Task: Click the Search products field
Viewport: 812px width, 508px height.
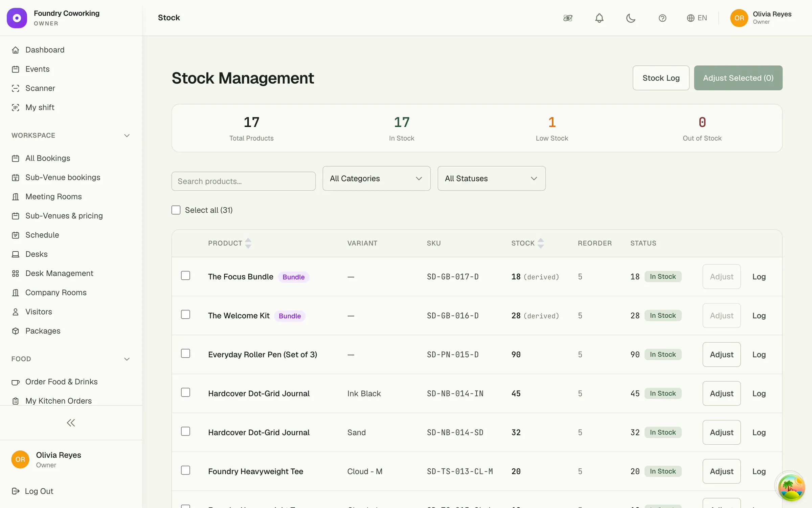Action: coord(243,181)
